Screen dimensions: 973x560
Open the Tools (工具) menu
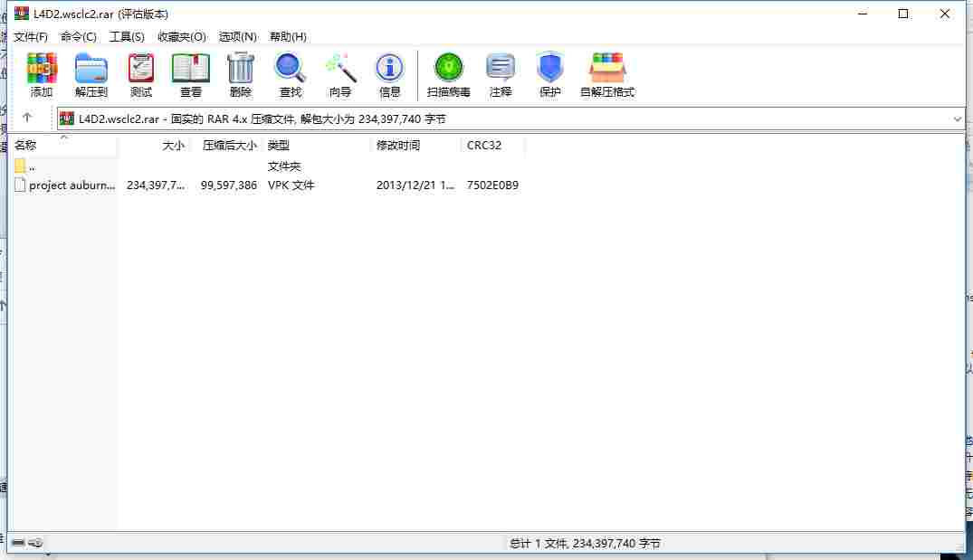point(128,36)
